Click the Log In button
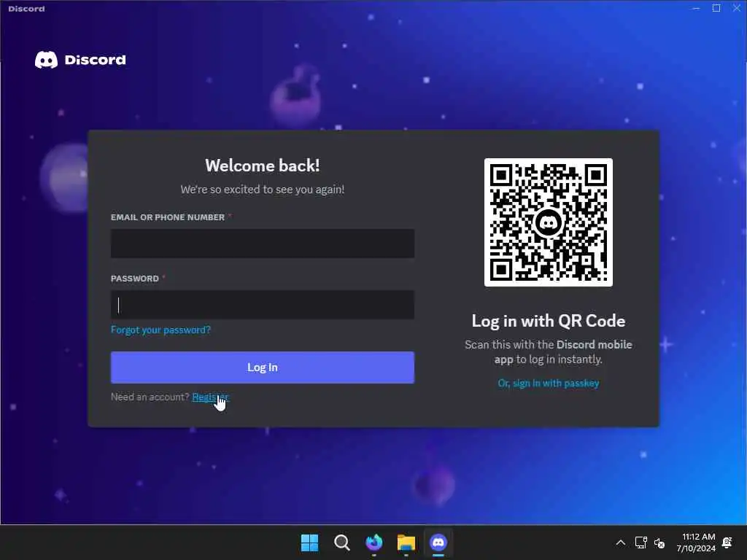 coord(263,367)
